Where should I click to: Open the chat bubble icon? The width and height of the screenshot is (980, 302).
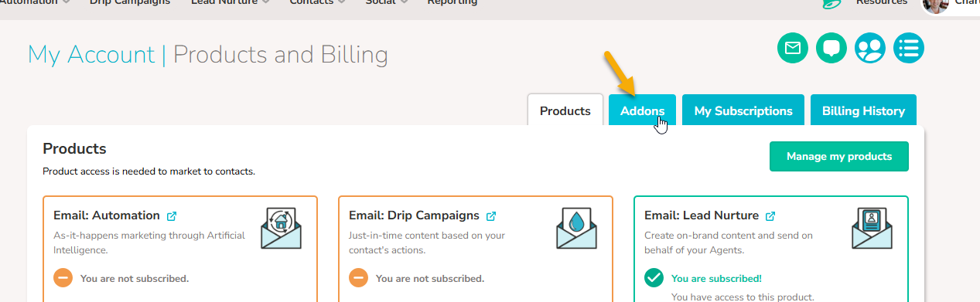point(831,49)
